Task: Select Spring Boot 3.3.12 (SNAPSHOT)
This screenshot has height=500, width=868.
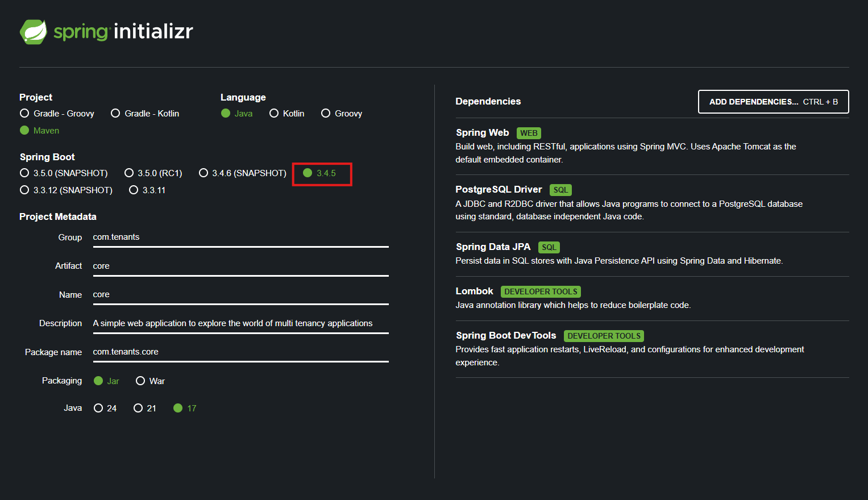Action: tap(24, 190)
